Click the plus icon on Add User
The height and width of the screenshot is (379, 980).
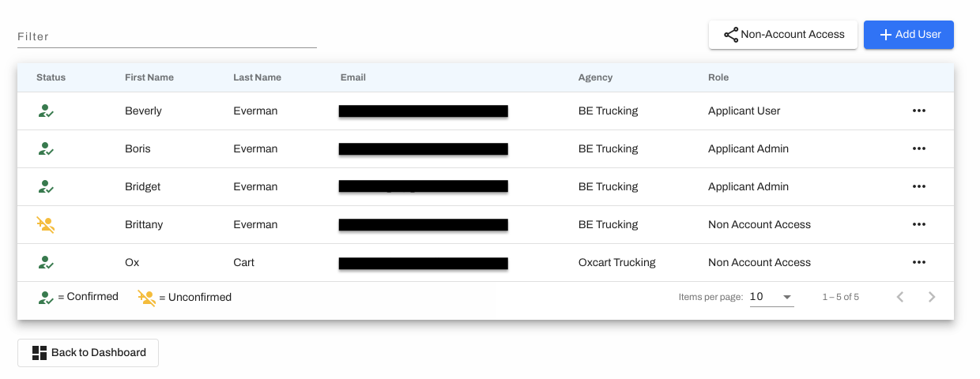pyautogui.click(x=886, y=35)
